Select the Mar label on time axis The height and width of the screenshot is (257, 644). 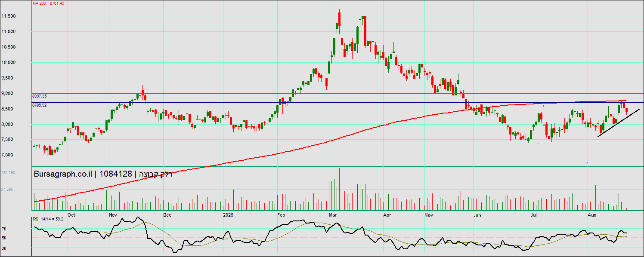[x=332, y=214]
